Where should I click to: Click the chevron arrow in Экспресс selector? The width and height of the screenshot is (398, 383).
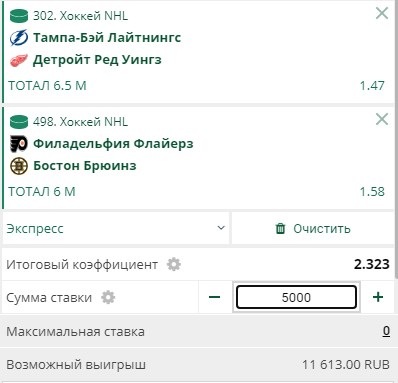click(221, 228)
